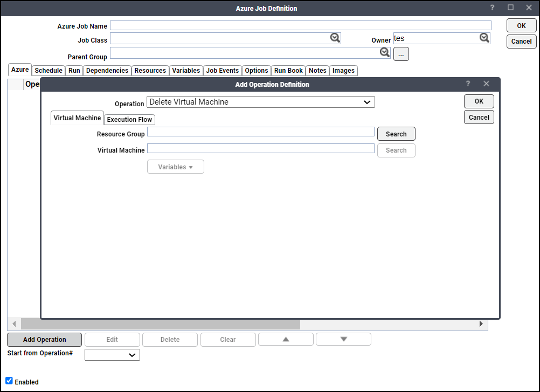540x392 pixels.
Task: Open the Dependencies tab
Action: point(107,71)
